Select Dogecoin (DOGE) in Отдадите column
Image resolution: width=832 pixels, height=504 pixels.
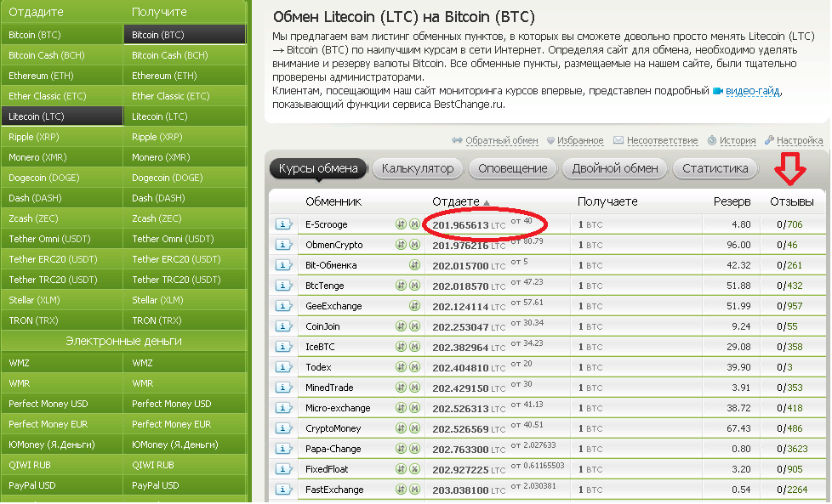(x=62, y=178)
